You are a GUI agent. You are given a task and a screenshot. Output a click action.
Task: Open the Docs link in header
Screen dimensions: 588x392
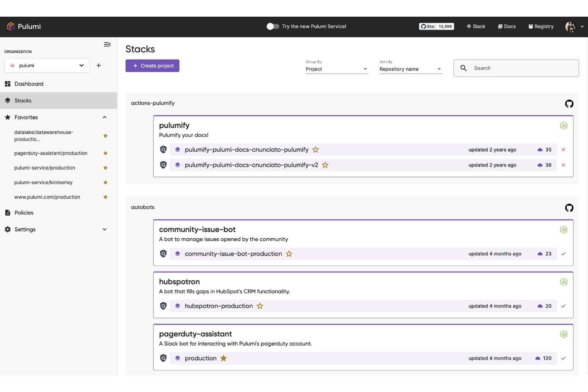pos(507,27)
